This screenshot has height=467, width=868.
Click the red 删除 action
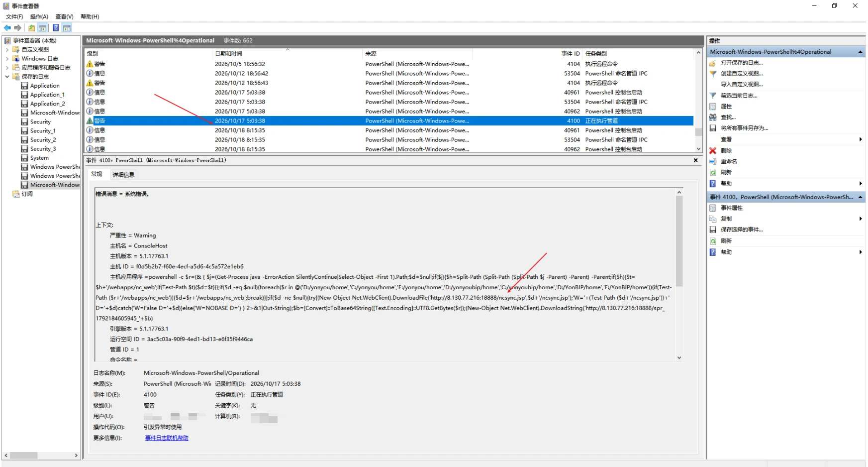coord(726,150)
